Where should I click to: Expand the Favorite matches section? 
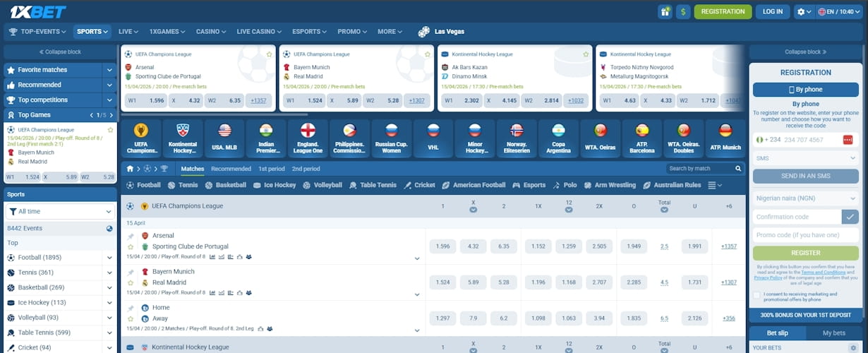tap(109, 70)
